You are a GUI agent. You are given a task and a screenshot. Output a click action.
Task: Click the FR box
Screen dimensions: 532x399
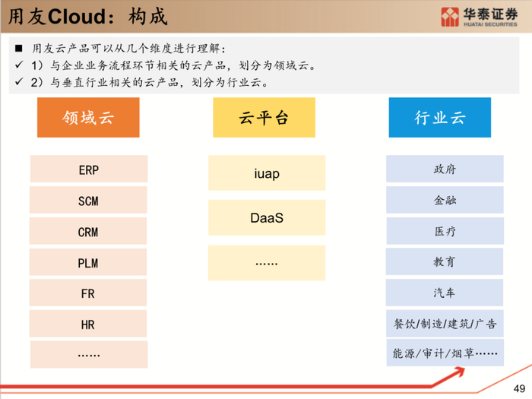click(x=88, y=293)
